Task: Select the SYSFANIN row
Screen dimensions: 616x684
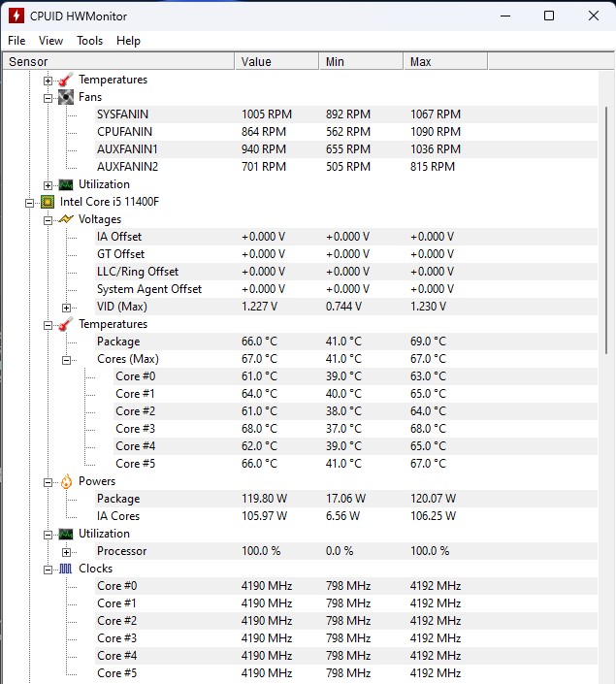Action: click(346, 114)
